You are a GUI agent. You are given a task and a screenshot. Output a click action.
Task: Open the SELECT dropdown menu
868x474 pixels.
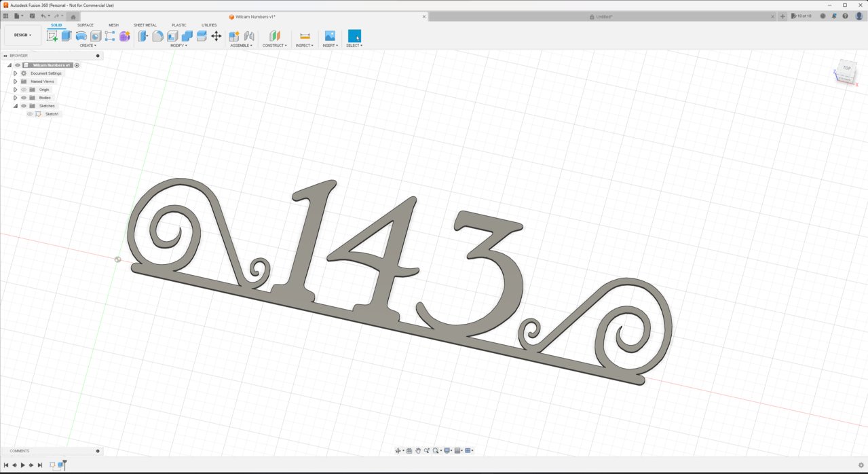click(354, 45)
